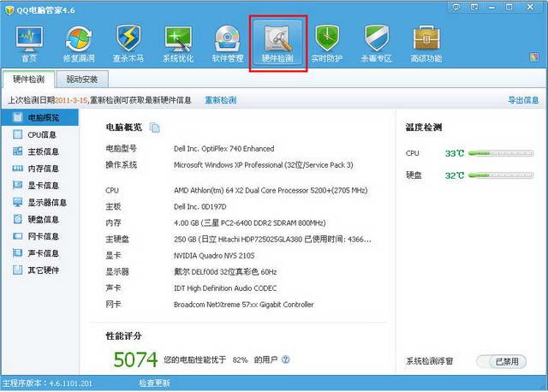Screen dimensions: 548x392
Task: Select the 硬件检测 tab
Action: [30, 80]
